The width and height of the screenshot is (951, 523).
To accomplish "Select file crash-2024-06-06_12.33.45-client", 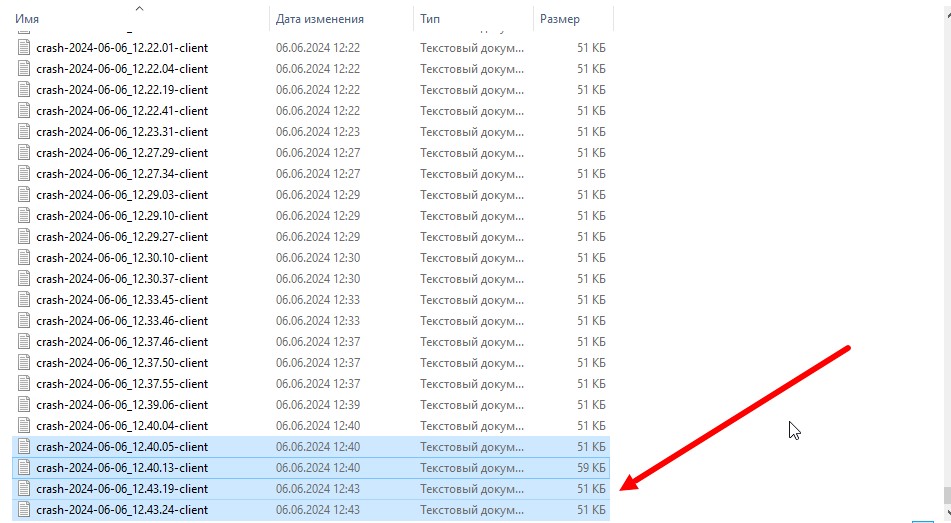I will [x=122, y=300].
